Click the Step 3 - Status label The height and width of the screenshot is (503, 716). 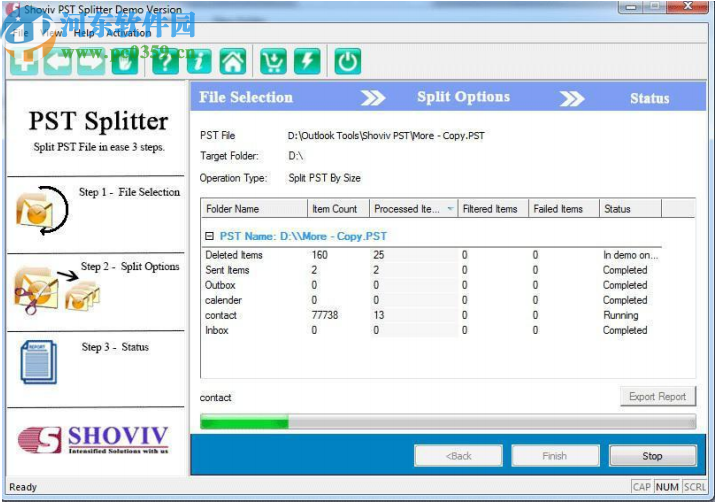pos(115,347)
